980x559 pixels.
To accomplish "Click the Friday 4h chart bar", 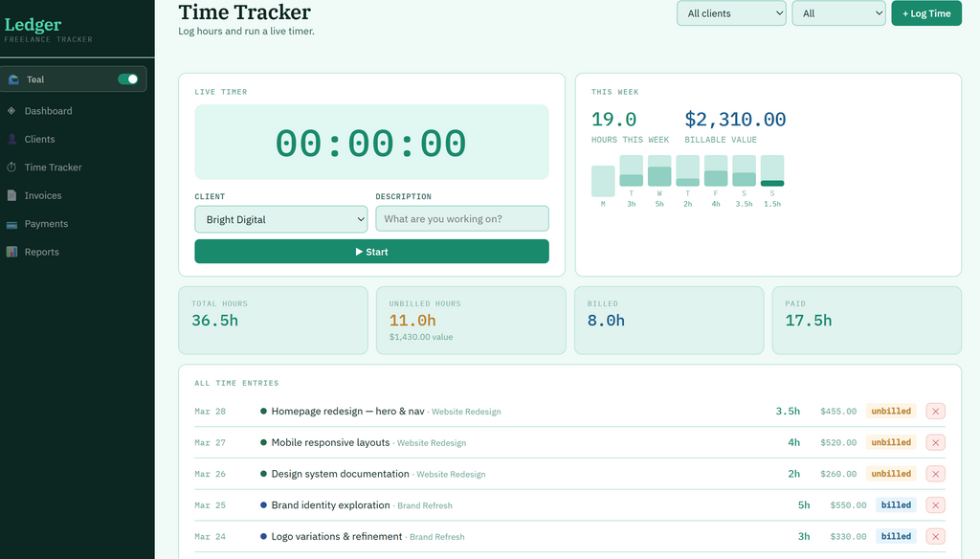I will click(x=716, y=170).
